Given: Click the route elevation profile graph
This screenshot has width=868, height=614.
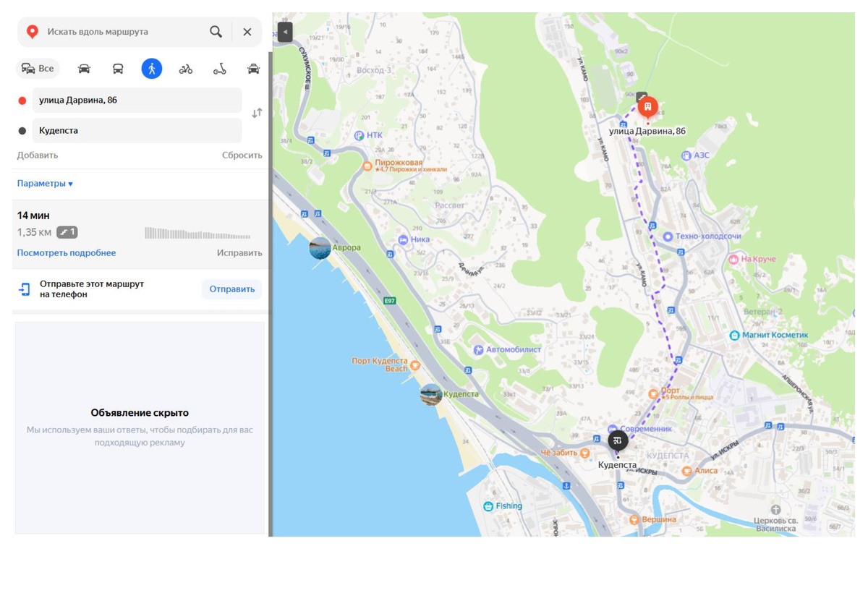Looking at the screenshot, I should [197, 233].
